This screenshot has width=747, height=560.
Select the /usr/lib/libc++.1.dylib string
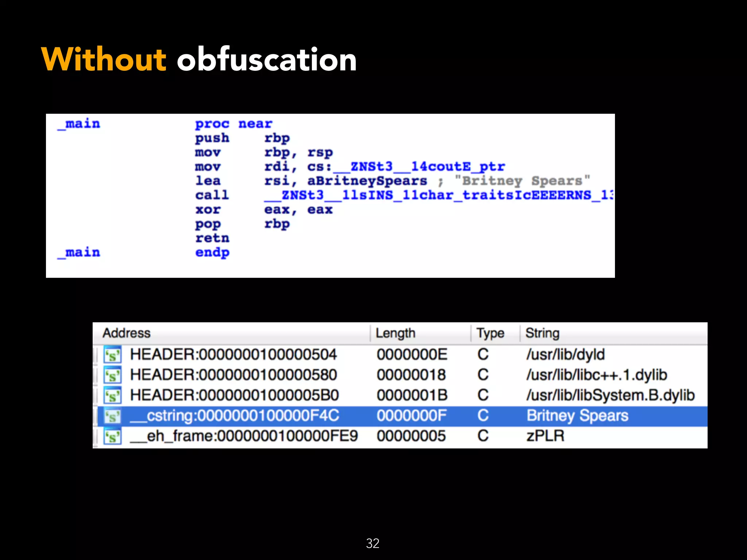click(597, 375)
